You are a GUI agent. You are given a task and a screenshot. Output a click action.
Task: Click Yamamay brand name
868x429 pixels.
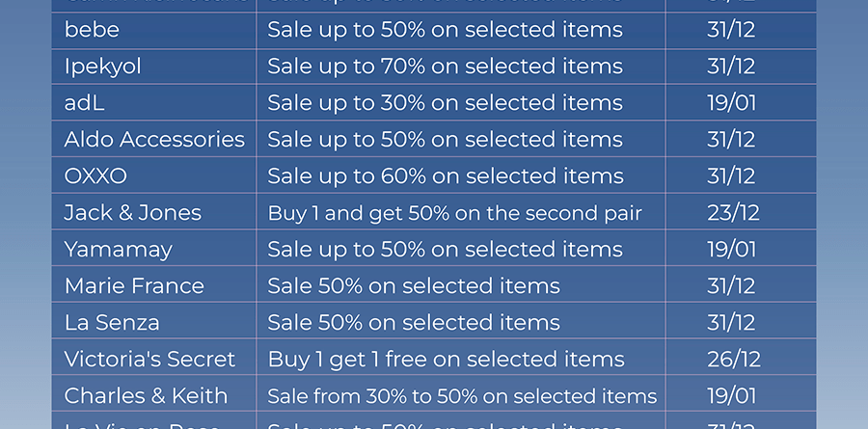point(119,251)
